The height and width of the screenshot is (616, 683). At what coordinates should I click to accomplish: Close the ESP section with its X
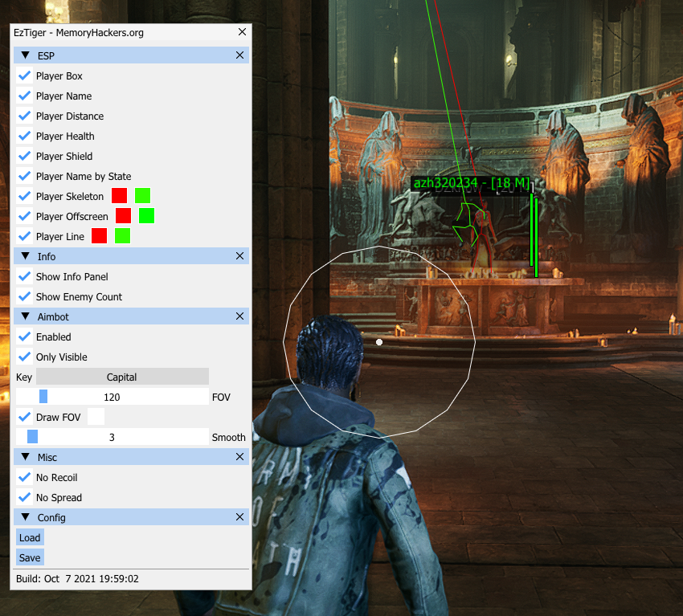[x=239, y=55]
